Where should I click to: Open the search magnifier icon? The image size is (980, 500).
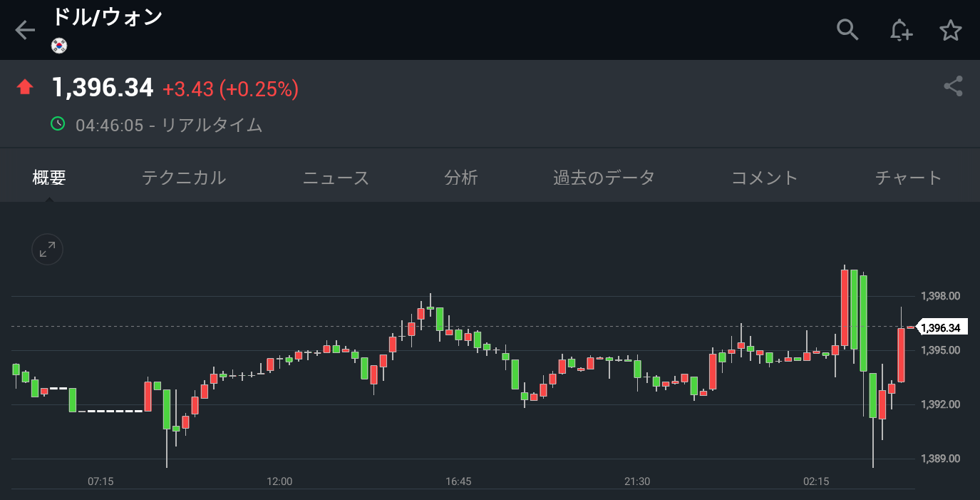pos(847,30)
